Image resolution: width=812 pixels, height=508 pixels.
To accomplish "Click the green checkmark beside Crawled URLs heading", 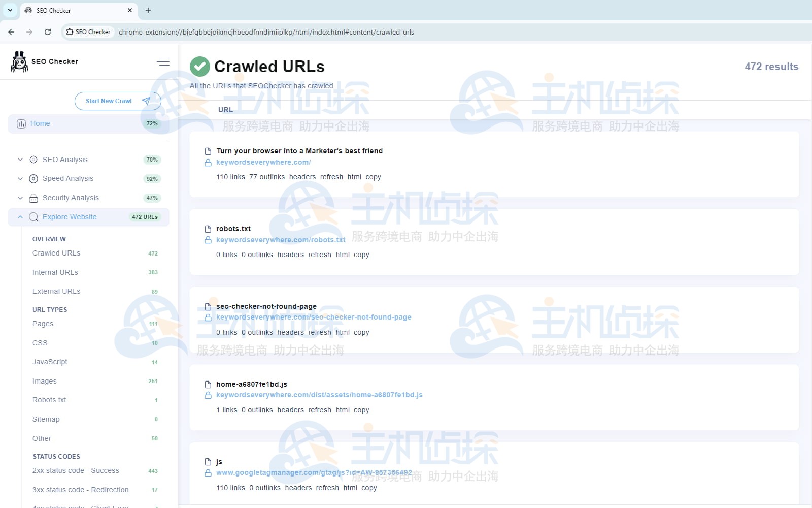I will point(199,66).
